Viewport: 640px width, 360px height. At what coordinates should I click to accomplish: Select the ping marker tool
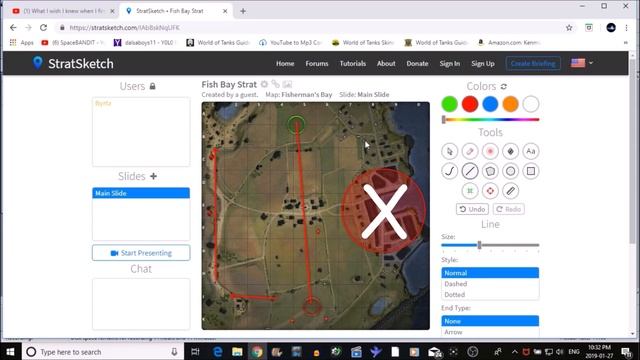490,151
